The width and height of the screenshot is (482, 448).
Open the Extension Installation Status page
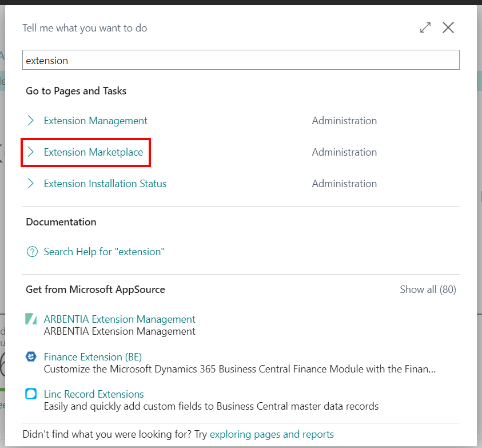coord(105,184)
